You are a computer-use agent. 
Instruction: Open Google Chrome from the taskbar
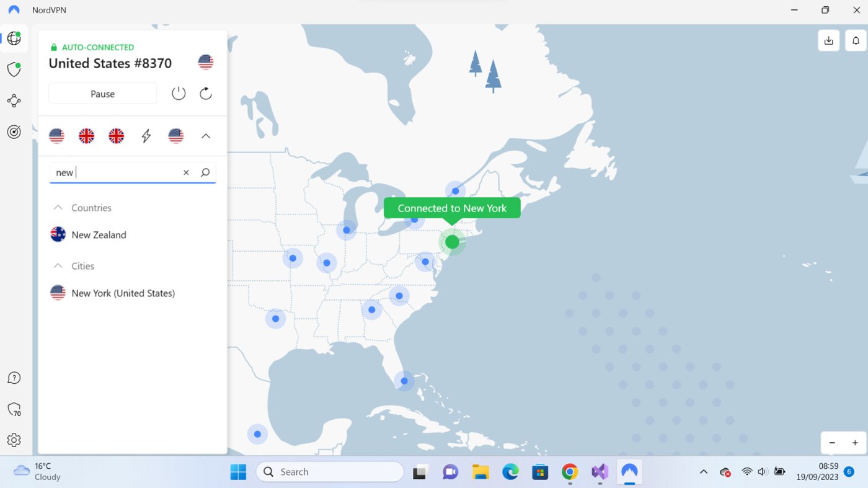coord(570,472)
